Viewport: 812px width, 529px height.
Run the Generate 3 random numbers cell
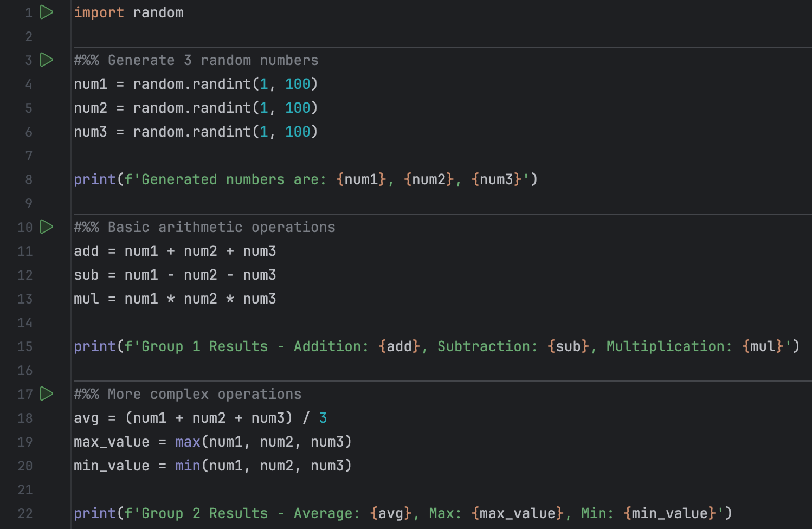[x=47, y=60]
